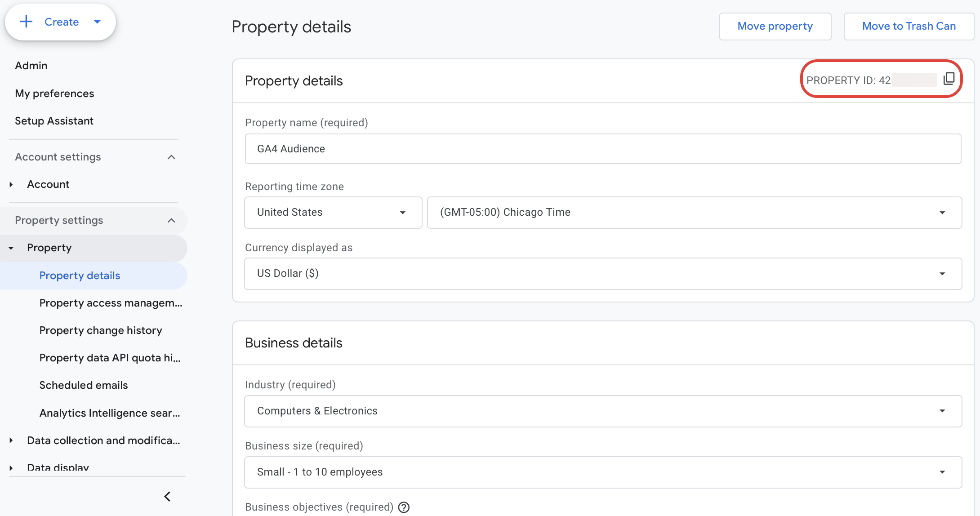The width and height of the screenshot is (980, 516).
Task: Open the Create menu dropdown arrow
Action: 97,22
